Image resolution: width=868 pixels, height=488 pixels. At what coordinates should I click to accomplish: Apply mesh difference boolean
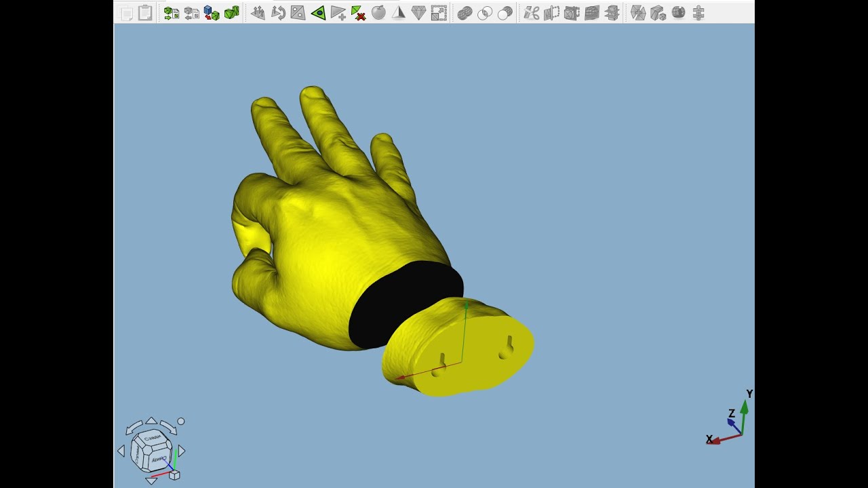tap(505, 13)
